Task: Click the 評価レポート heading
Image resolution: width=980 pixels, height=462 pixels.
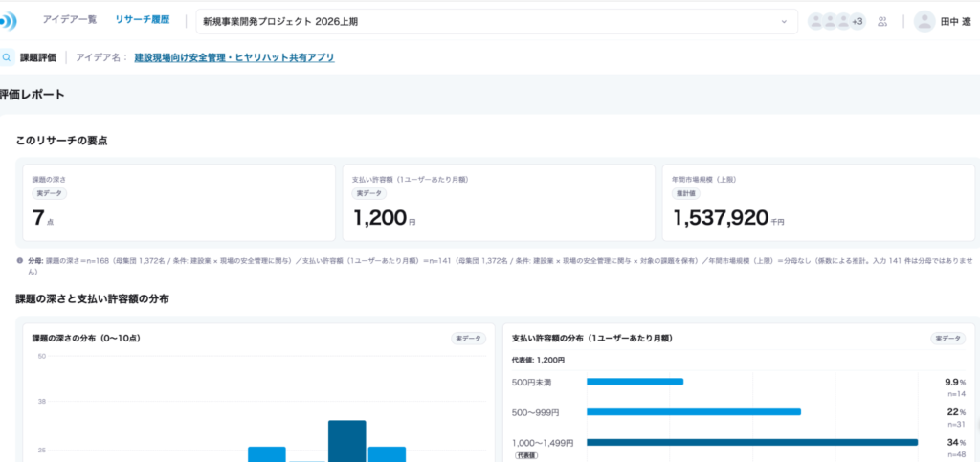Action: (33, 95)
